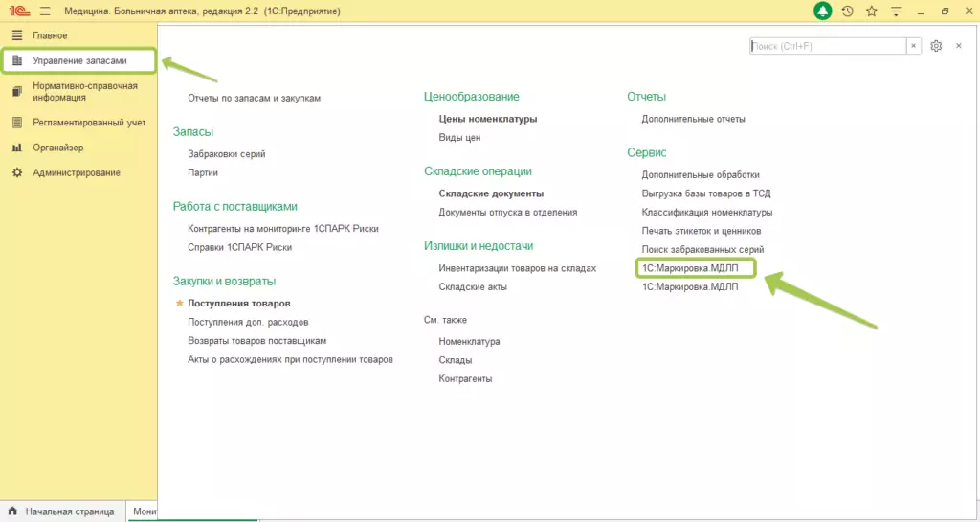Click the Поиск (Ctrl+F) search field
This screenshot has height=522, width=980.
pyautogui.click(x=827, y=46)
